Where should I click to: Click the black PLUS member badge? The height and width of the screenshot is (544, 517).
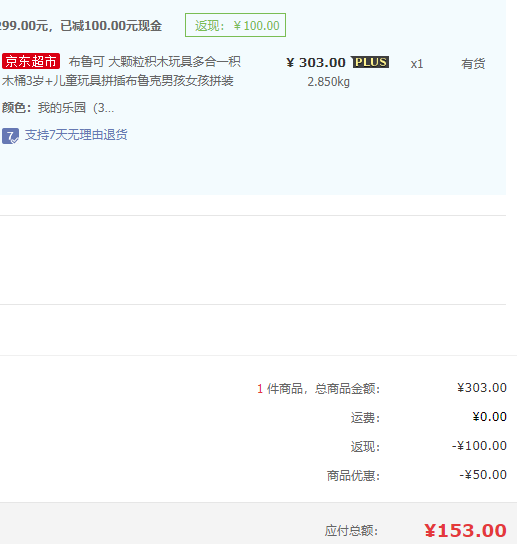(x=370, y=62)
